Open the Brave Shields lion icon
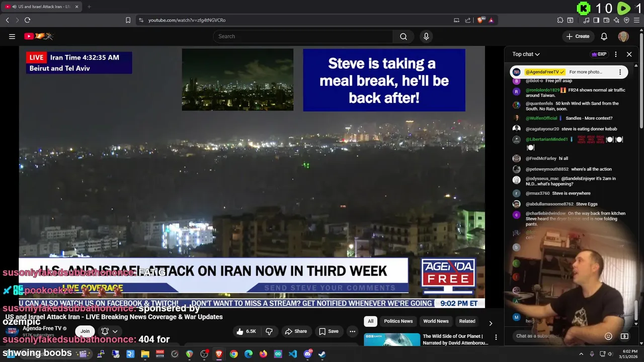The height and width of the screenshot is (362, 644). (481, 20)
